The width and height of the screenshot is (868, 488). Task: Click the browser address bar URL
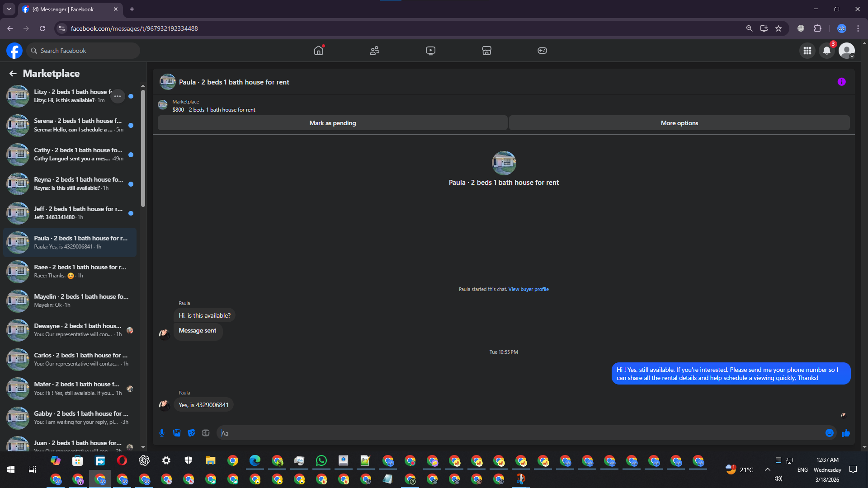coord(134,28)
